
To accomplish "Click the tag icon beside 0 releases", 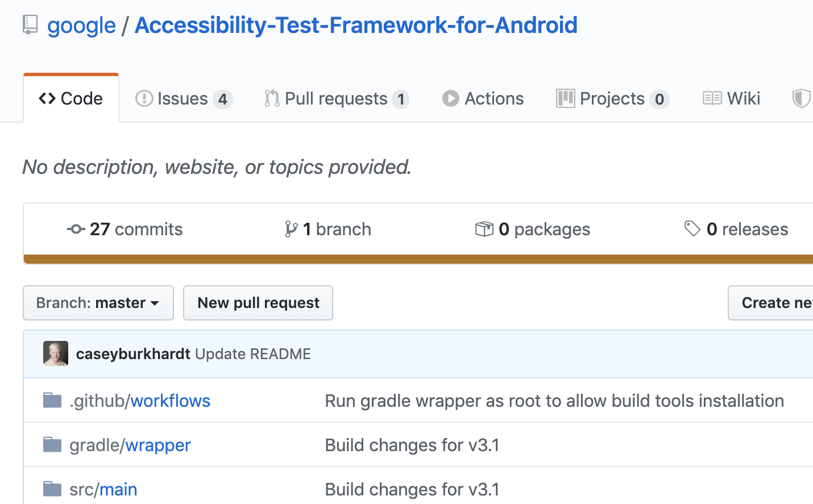I will tap(694, 229).
